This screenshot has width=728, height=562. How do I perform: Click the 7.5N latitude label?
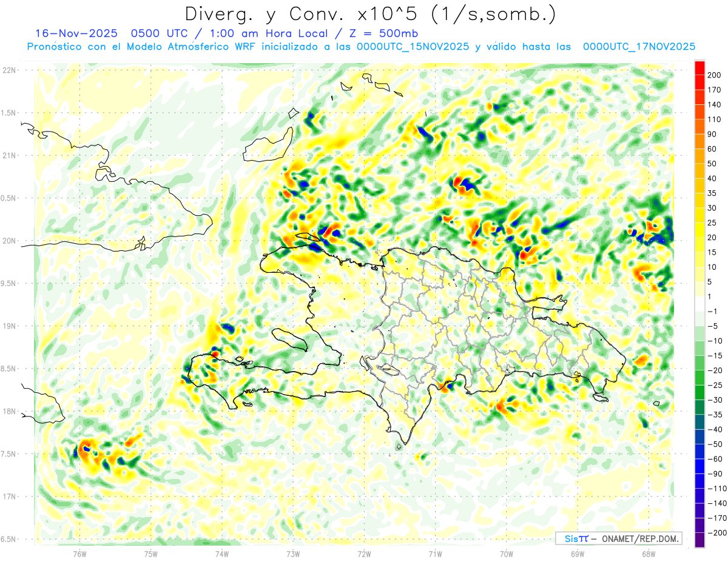click(x=8, y=454)
